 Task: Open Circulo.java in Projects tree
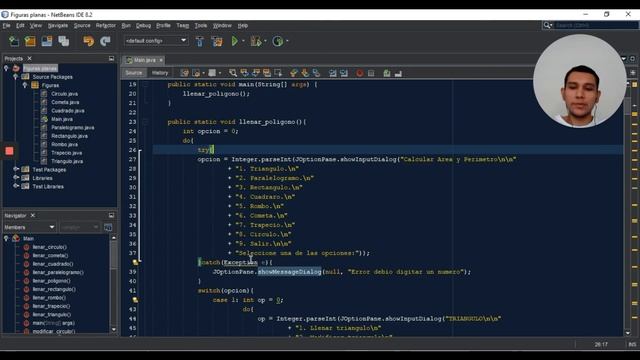tap(64, 94)
